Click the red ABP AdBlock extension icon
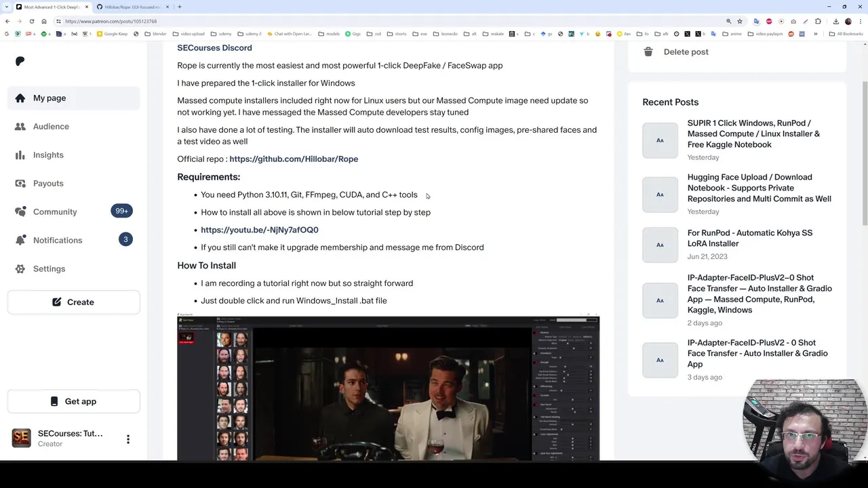This screenshot has width=868, height=488. point(769,21)
